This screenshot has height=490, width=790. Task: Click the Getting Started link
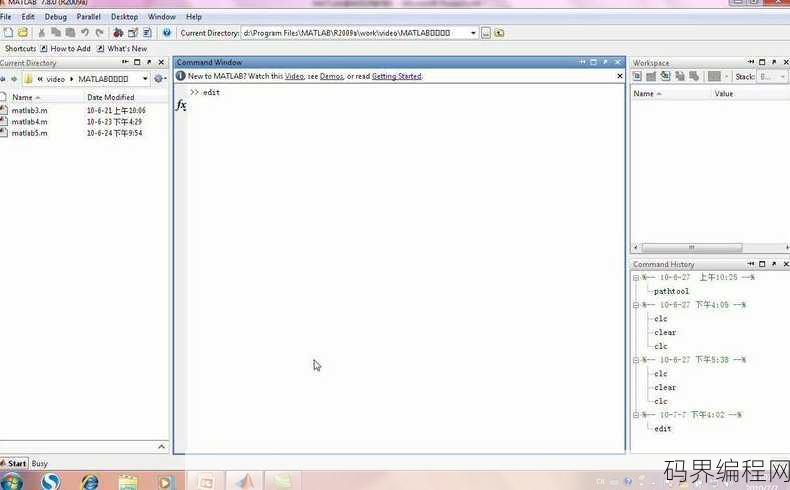coord(397,76)
